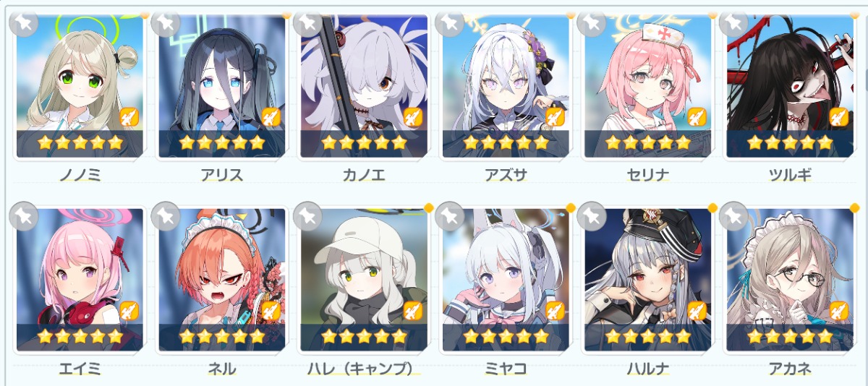Click the ミヤコ name label
The height and width of the screenshot is (386, 868).
505,369
